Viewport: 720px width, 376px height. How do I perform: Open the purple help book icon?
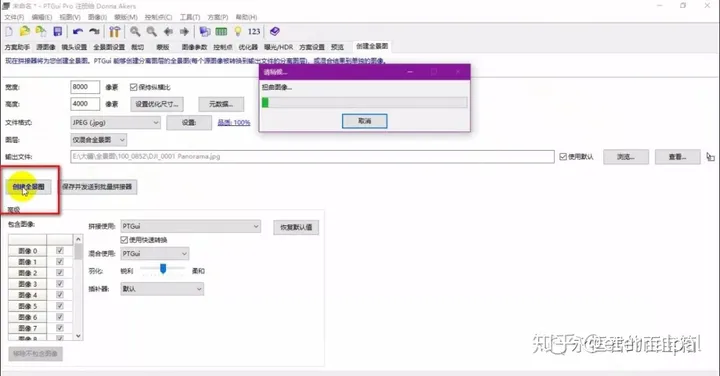click(275, 31)
